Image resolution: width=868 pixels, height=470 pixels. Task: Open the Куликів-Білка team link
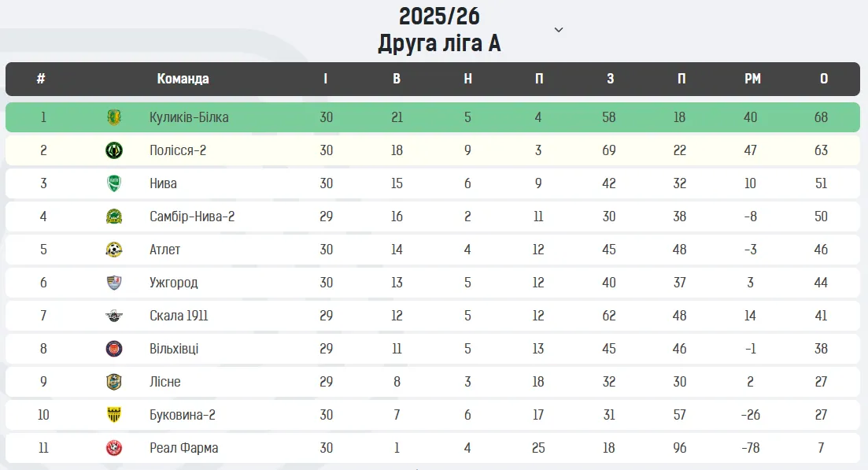coord(189,117)
